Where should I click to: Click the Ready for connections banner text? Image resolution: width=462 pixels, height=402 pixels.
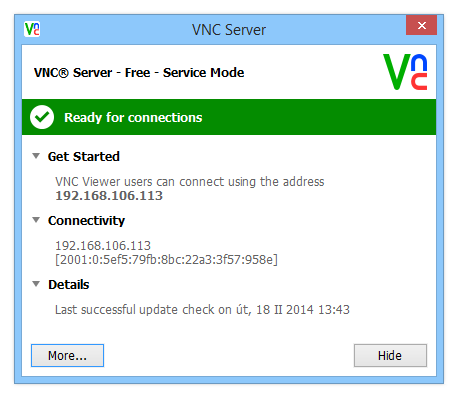[133, 117]
